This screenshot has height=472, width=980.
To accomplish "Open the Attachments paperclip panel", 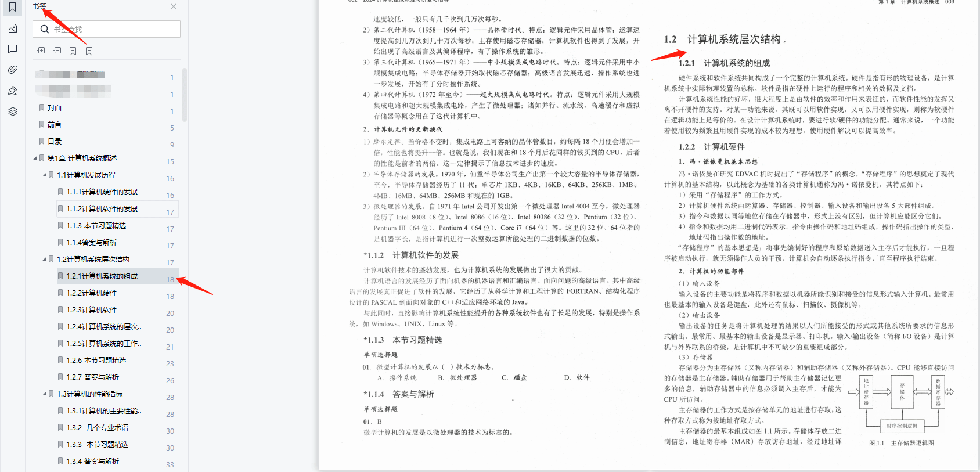I will pyautogui.click(x=12, y=70).
